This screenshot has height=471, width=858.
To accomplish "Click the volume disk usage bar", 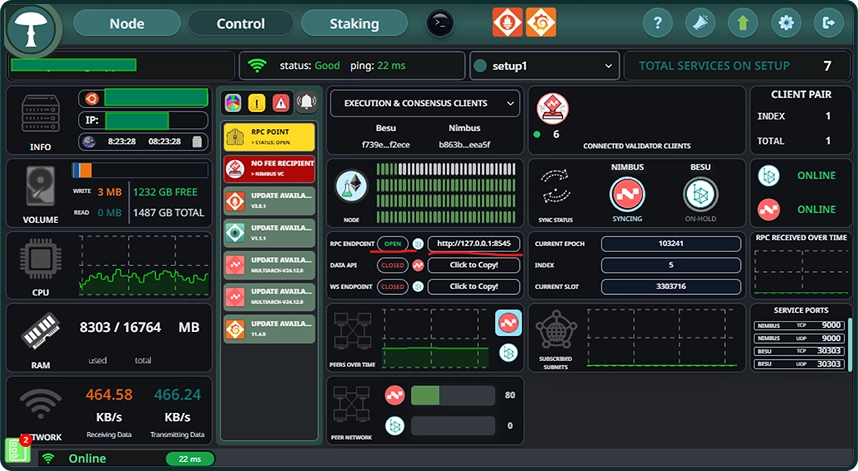I will point(140,170).
